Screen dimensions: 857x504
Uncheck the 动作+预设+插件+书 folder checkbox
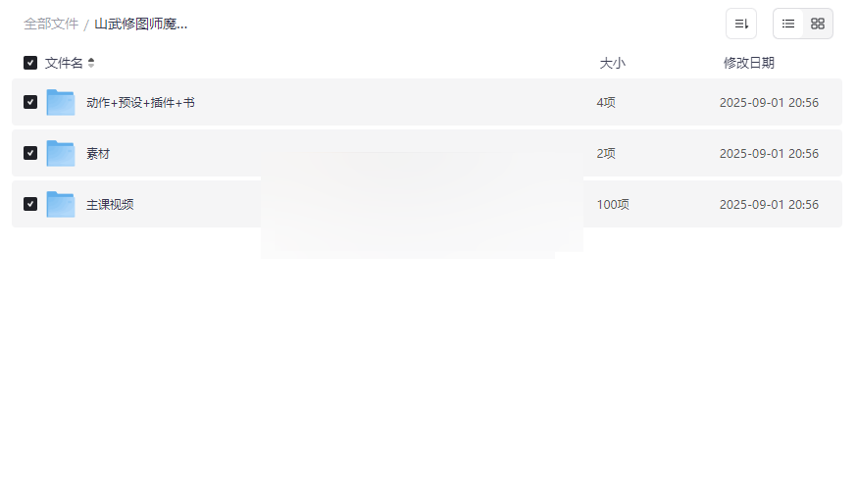[x=30, y=102]
